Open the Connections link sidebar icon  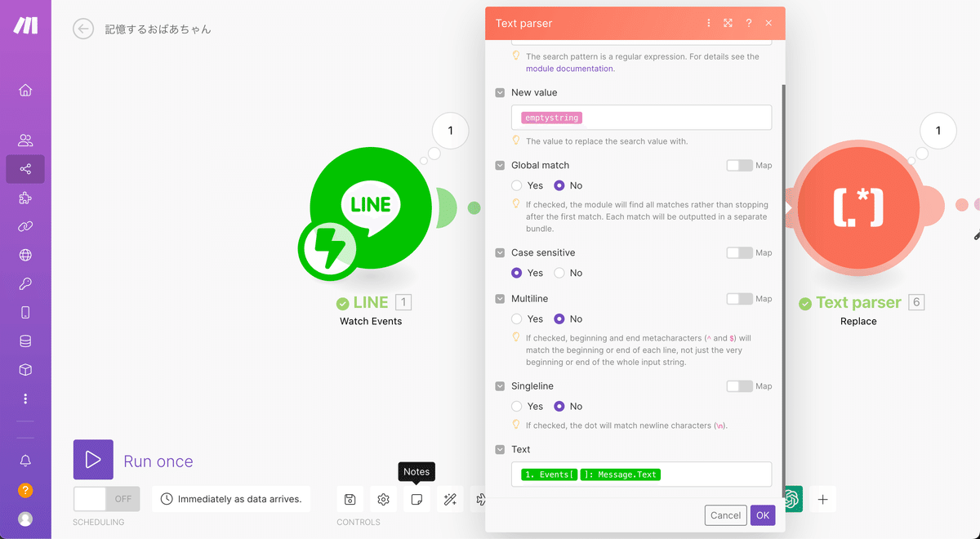click(25, 226)
